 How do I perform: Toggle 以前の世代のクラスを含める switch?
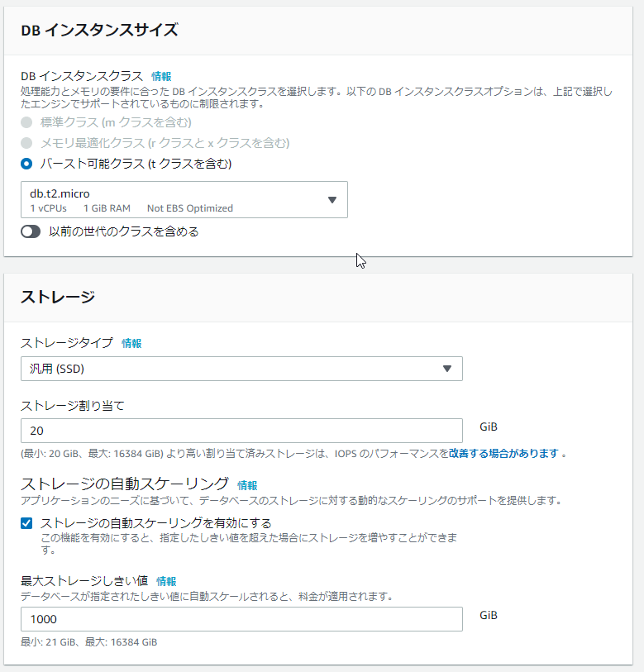click(31, 232)
